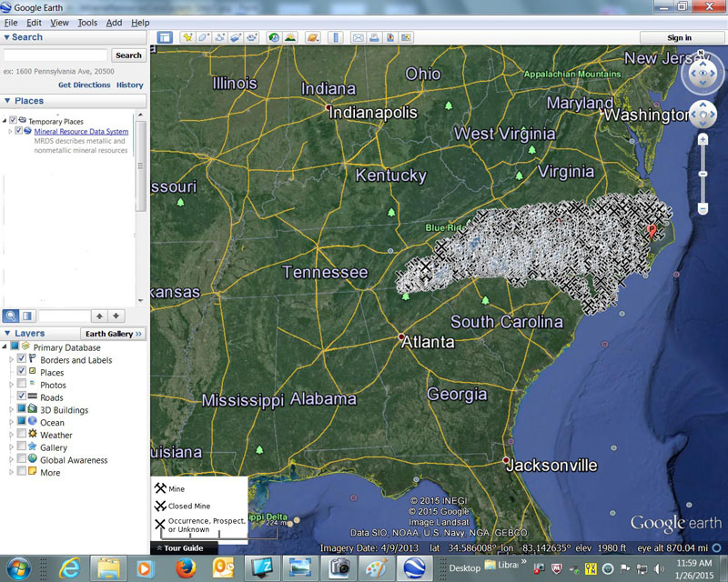
Task: Expand the Weather layer node
Action: point(11,435)
